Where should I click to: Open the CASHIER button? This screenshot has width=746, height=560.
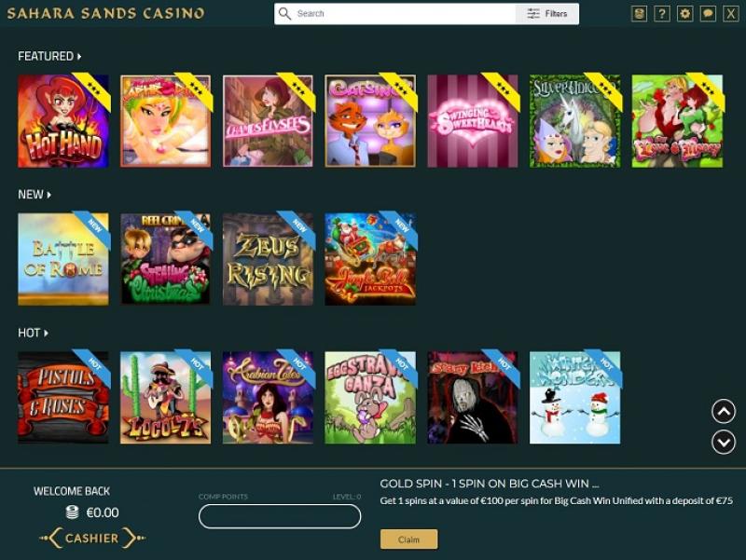coord(91,539)
